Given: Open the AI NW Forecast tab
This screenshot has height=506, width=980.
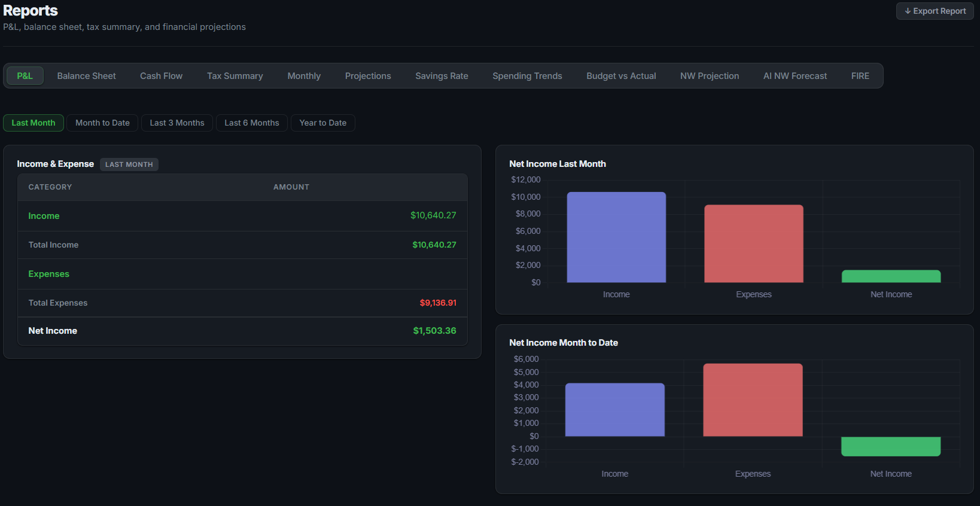Looking at the screenshot, I should (x=795, y=76).
